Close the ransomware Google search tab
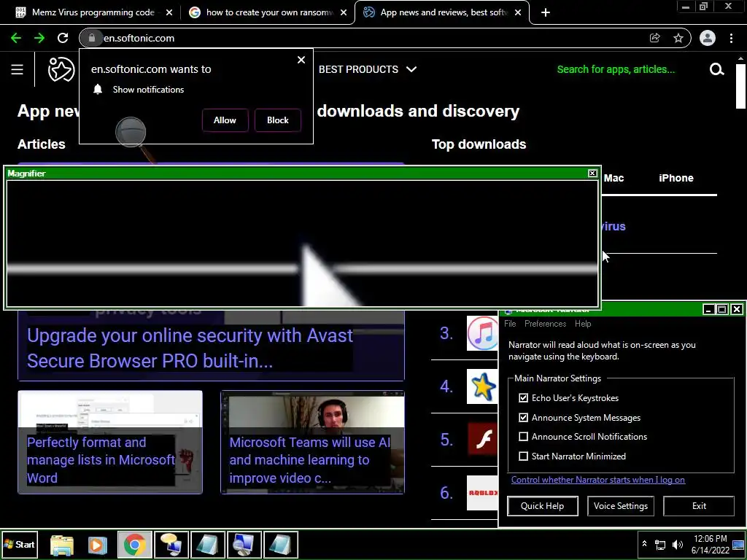 (344, 12)
